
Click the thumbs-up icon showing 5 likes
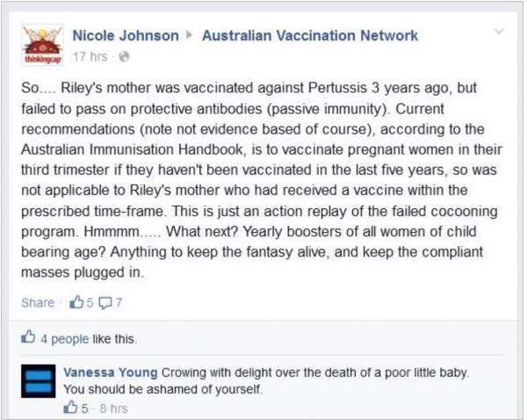76,302
